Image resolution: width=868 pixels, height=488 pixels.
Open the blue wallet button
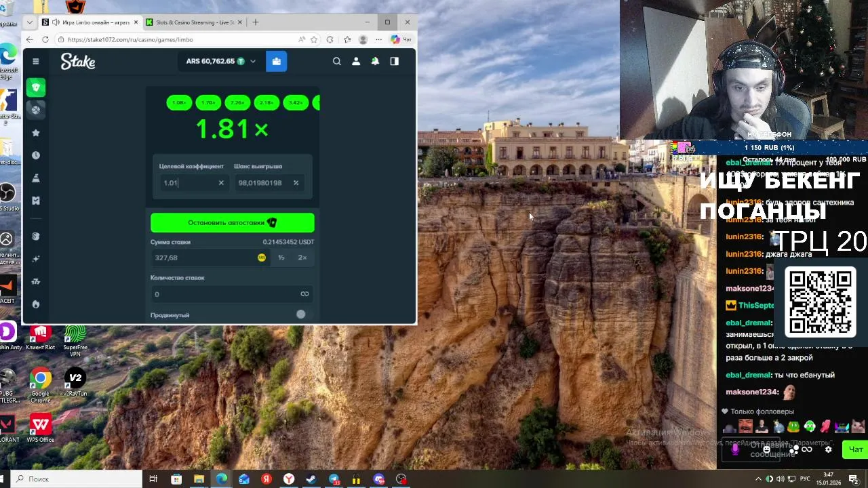276,61
